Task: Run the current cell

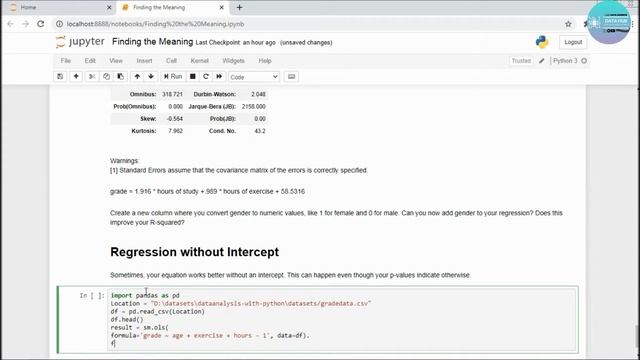Action: (173, 77)
